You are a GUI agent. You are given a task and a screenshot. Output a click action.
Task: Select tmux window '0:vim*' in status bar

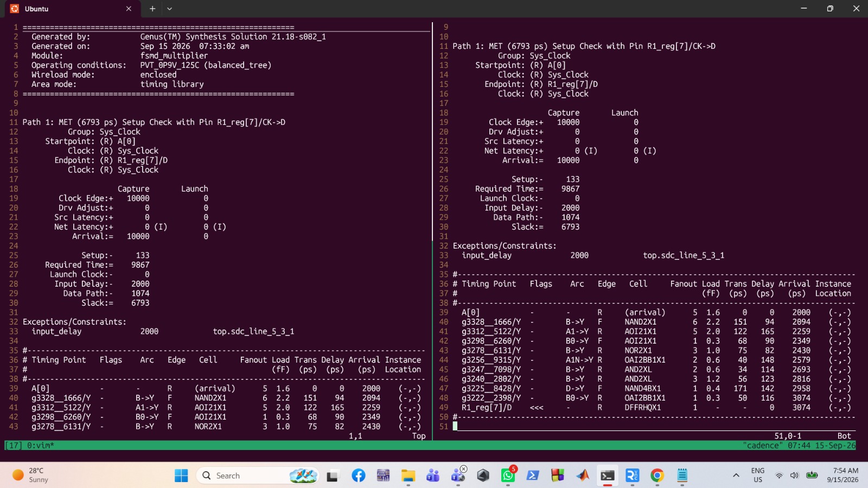tap(41, 446)
